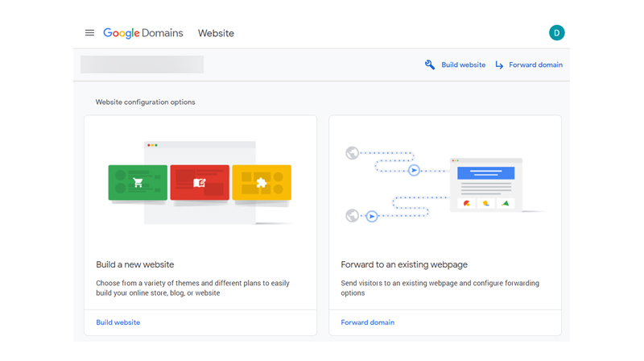Click the 'Website configuration options' label

tap(146, 102)
